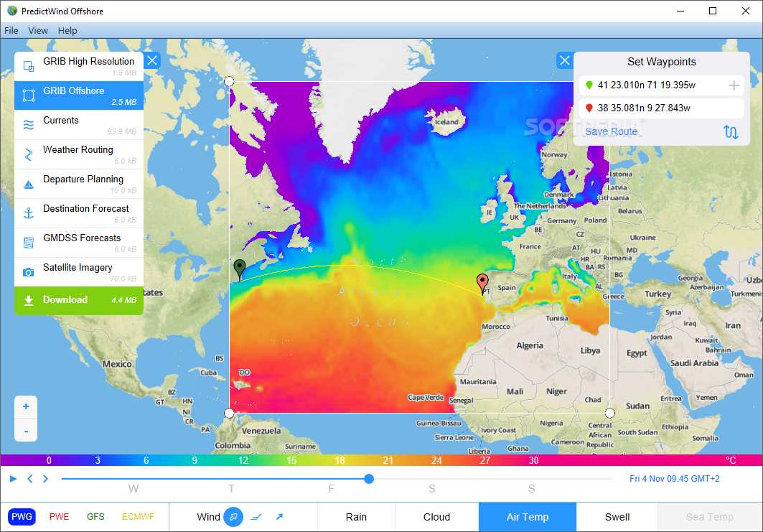Switch to the Air Temp tab
This screenshot has width=763, height=532.
528,517
